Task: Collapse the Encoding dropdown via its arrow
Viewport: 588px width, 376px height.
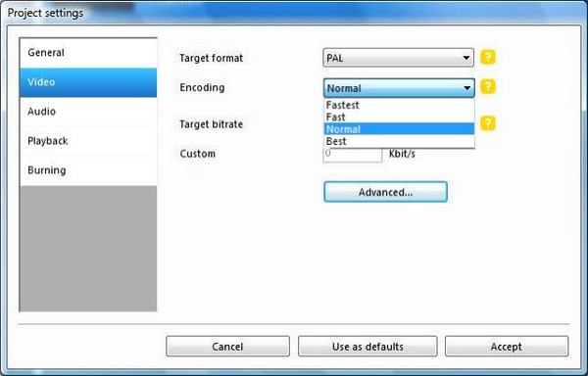Action: (x=466, y=88)
